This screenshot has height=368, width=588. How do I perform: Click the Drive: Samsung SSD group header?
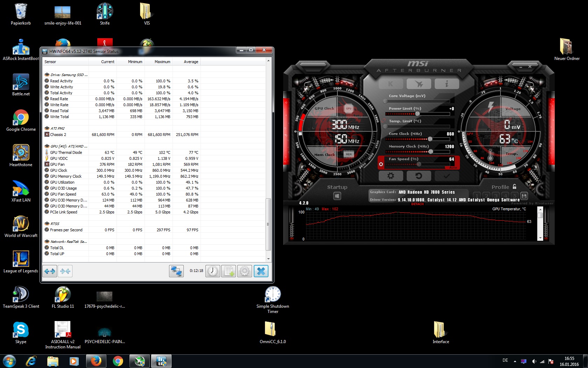[x=66, y=75]
